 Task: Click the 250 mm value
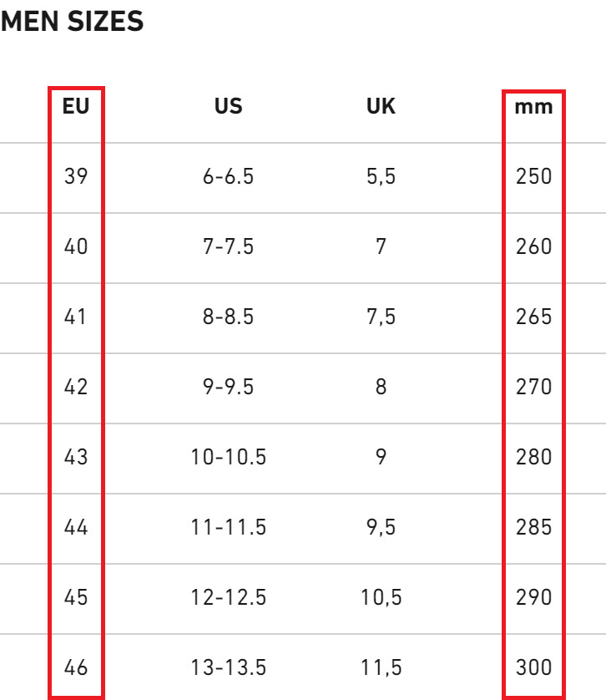pyautogui.click(x=533, y=176)
